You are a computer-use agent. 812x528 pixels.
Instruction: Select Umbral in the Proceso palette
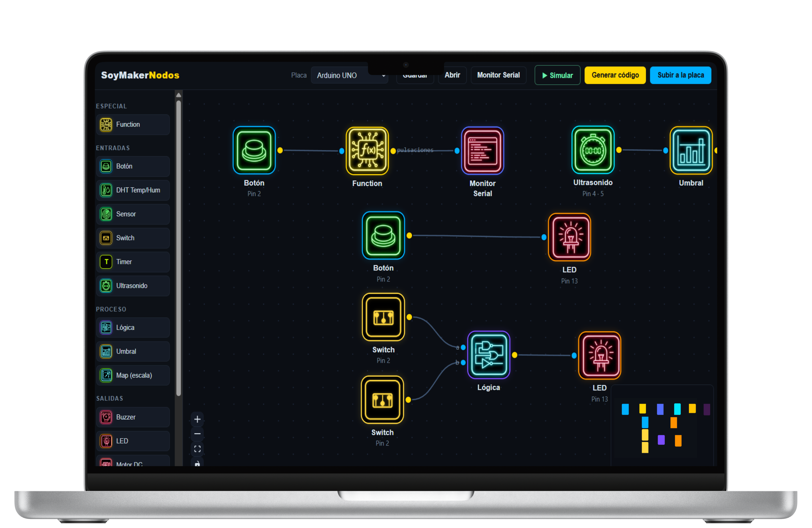pyautogui.click(x=133, y=351)
